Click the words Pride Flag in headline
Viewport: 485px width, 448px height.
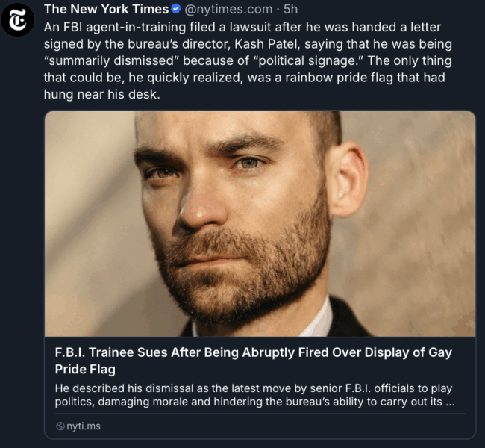click(x=85, y=370)
